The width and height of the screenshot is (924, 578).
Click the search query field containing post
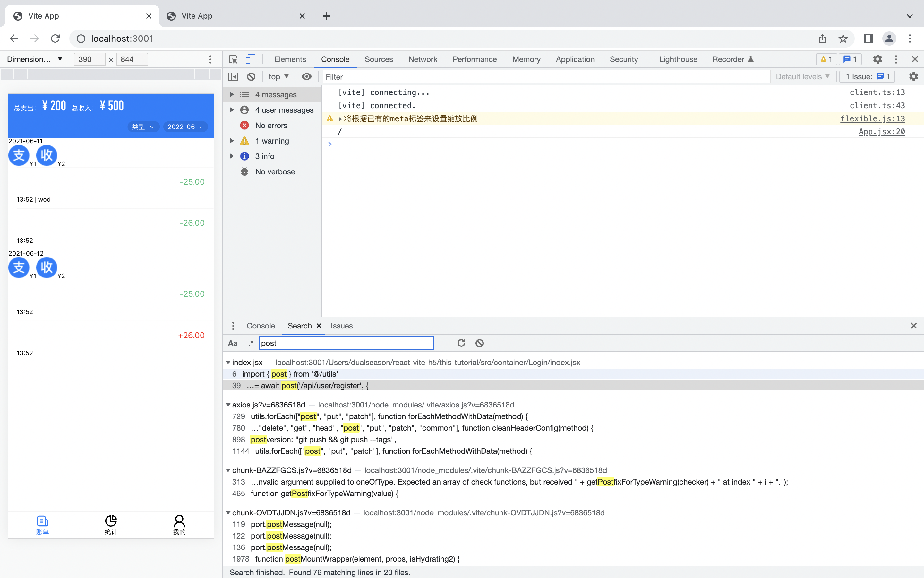(x=346, y=343)
